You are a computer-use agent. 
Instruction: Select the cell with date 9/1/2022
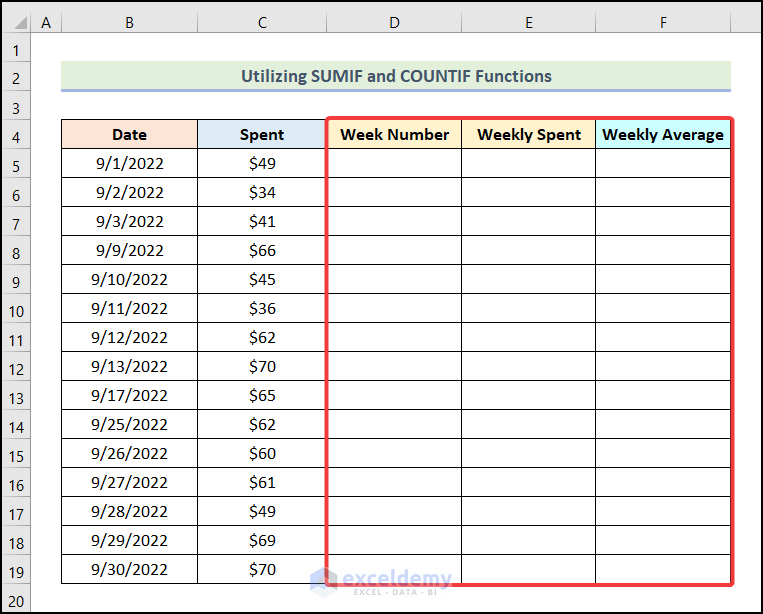coord(129,163)
